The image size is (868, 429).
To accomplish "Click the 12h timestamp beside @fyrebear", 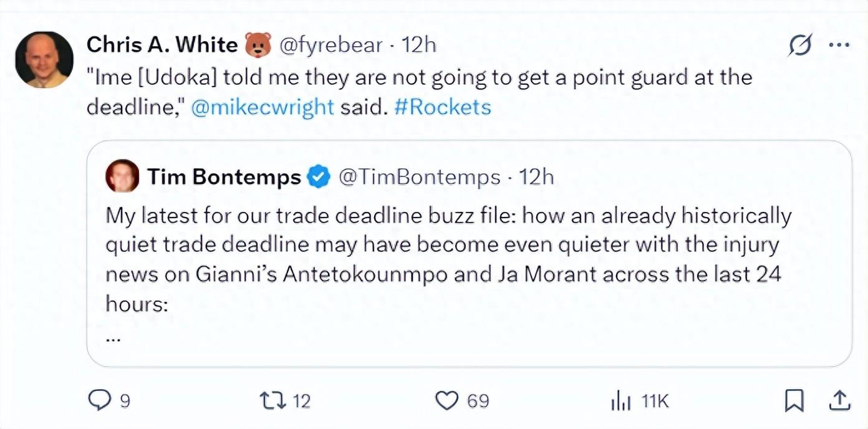I will pos(418,45).
